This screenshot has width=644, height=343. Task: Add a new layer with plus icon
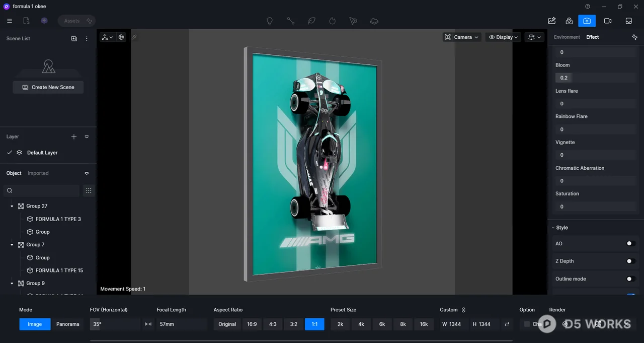pyautogui.click(x=74, y=136)
